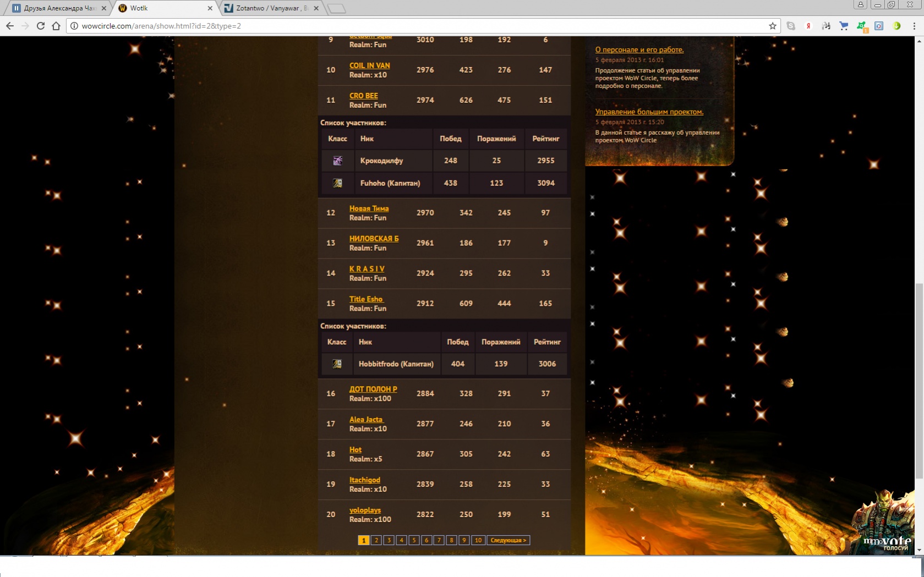Click the class icon beside Hobbitfrodo
Viewport: 924px width, 577px height.
coord(337,364)
